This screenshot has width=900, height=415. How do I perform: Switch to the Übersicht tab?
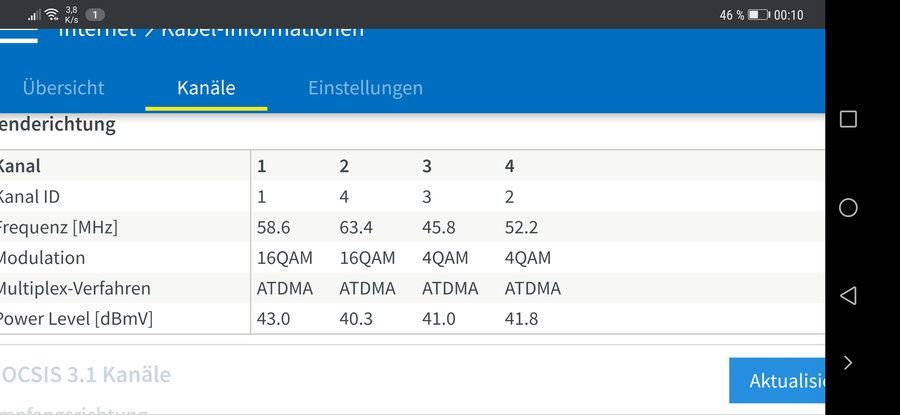pos(63,88)
